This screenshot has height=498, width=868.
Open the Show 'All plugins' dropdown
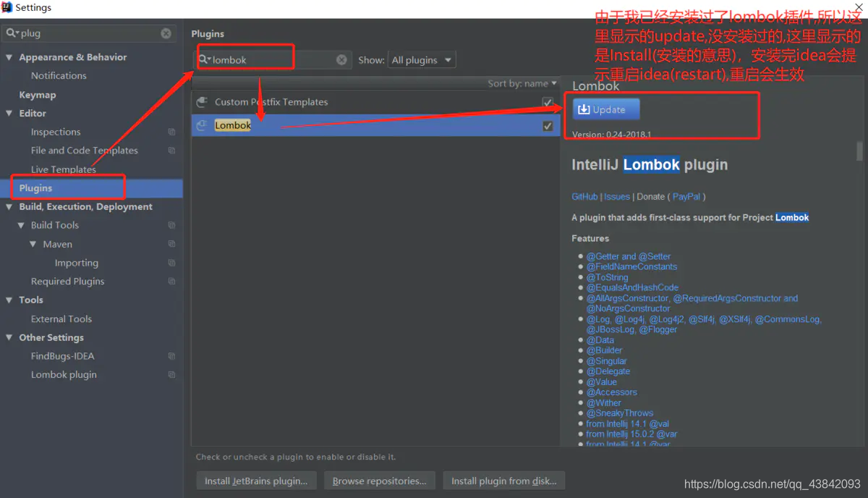coord(422,60)
